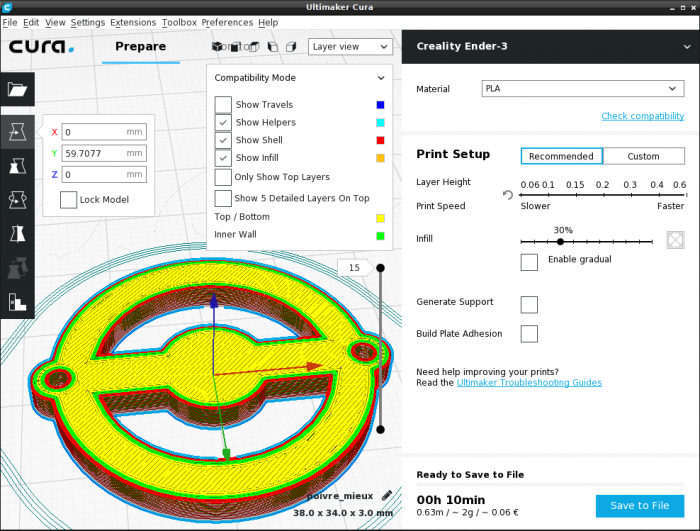This screenshot has width=700, height=531.
Task: Click the infill pattern preview icon
Action: click(676, 240)
